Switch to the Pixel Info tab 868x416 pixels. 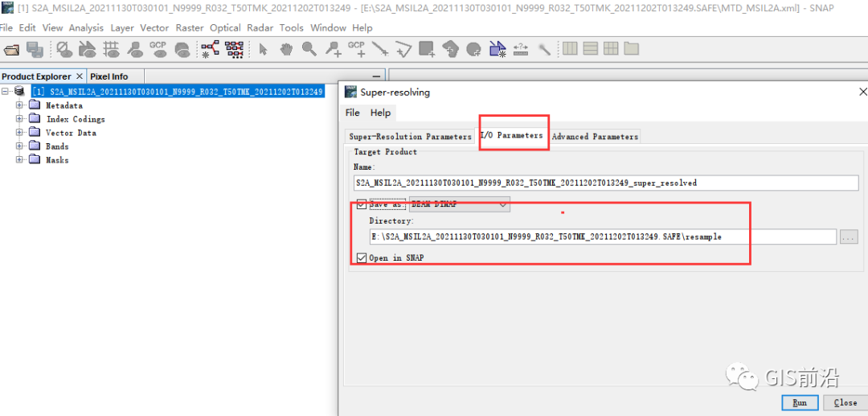(109, 76)
